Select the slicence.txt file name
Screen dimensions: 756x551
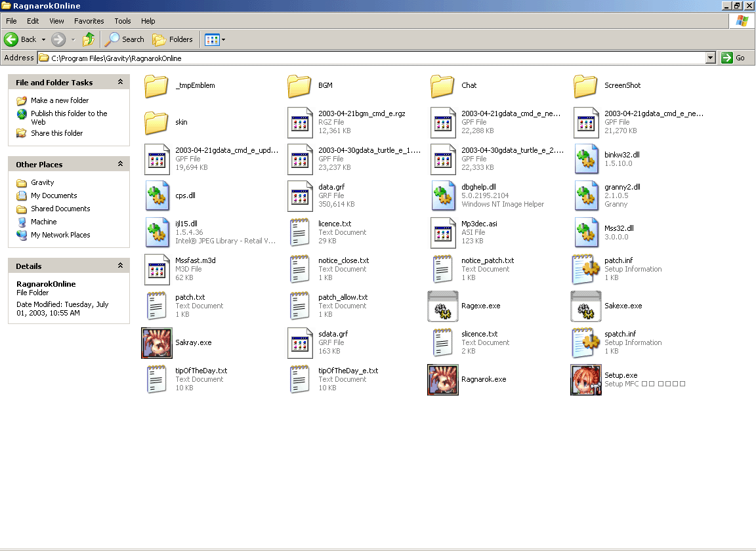click(479, 334)
